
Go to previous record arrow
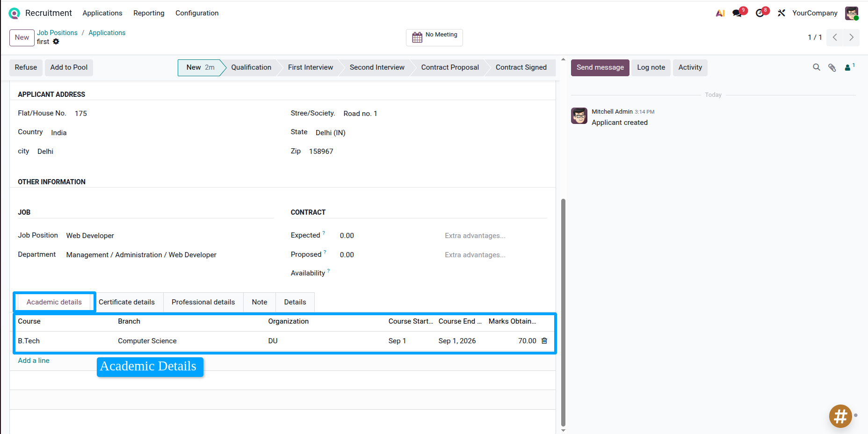coord(835,37)
